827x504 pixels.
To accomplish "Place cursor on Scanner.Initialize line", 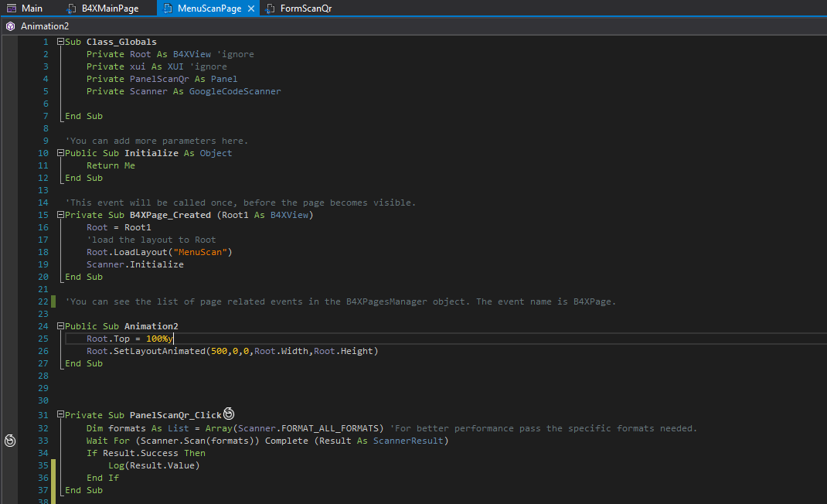I will pos(135,264).
